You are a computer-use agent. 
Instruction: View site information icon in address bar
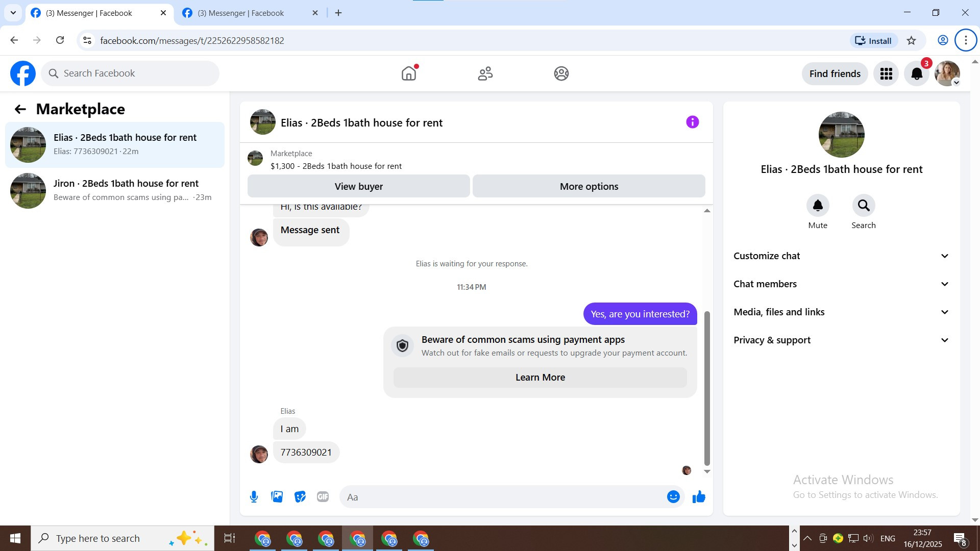point(87,40)
